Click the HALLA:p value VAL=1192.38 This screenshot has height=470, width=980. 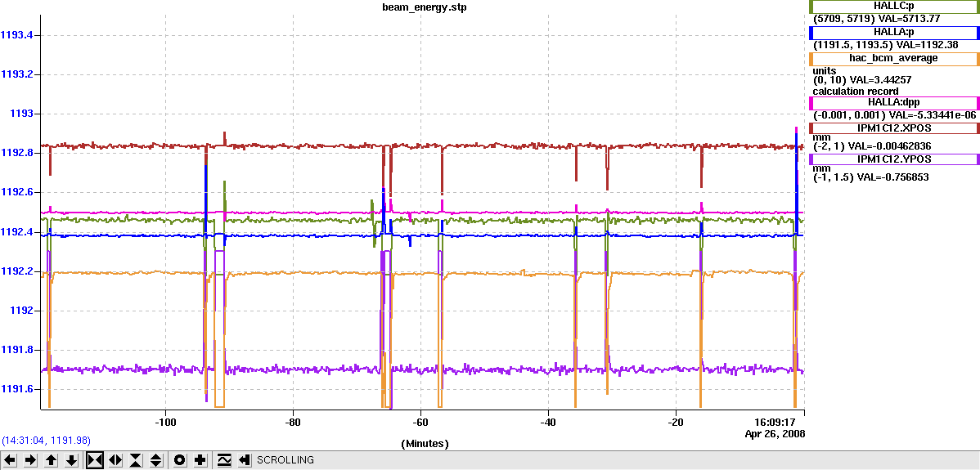coord(928,45)
